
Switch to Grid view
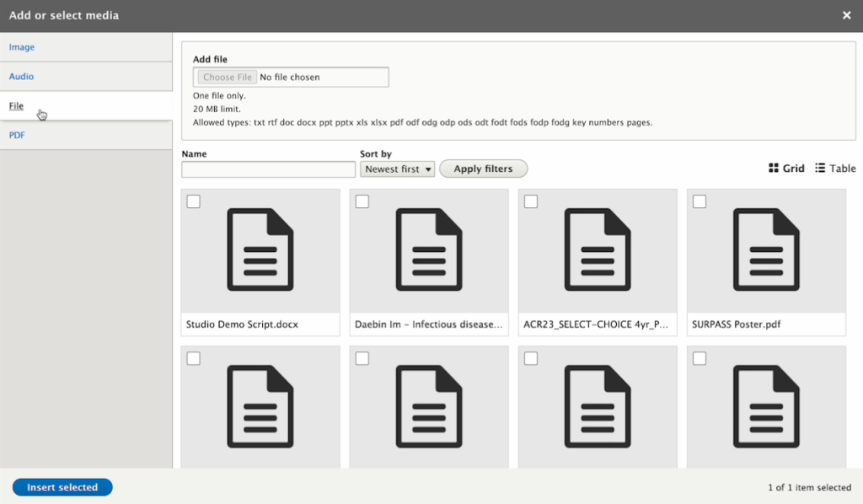click(786, 169)
